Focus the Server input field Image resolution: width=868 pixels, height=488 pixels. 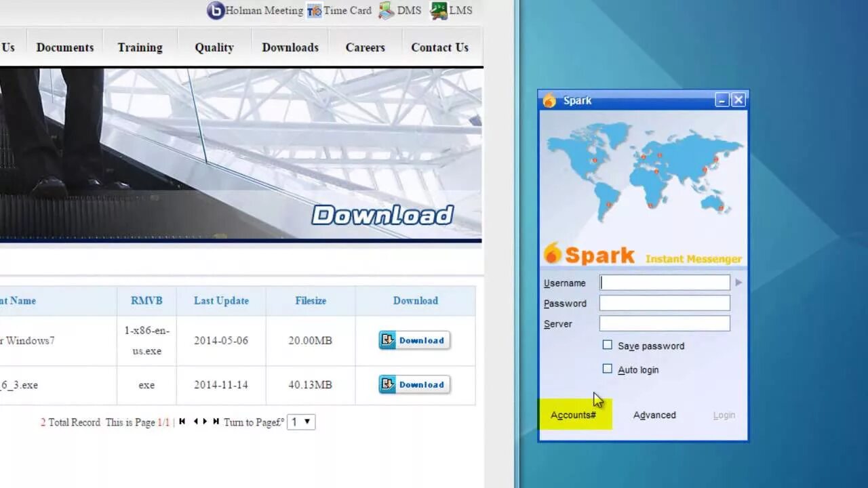(x=665, y=323)
